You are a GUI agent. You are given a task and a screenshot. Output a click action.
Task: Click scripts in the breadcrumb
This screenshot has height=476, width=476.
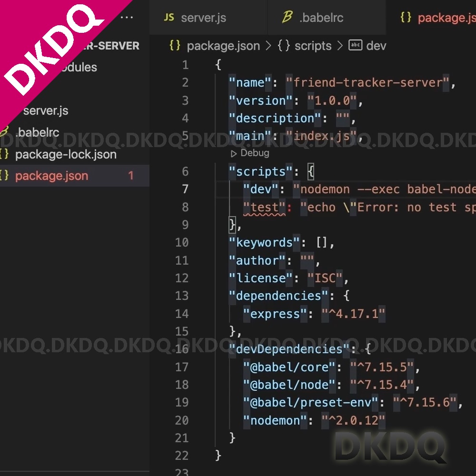[313, 46]
